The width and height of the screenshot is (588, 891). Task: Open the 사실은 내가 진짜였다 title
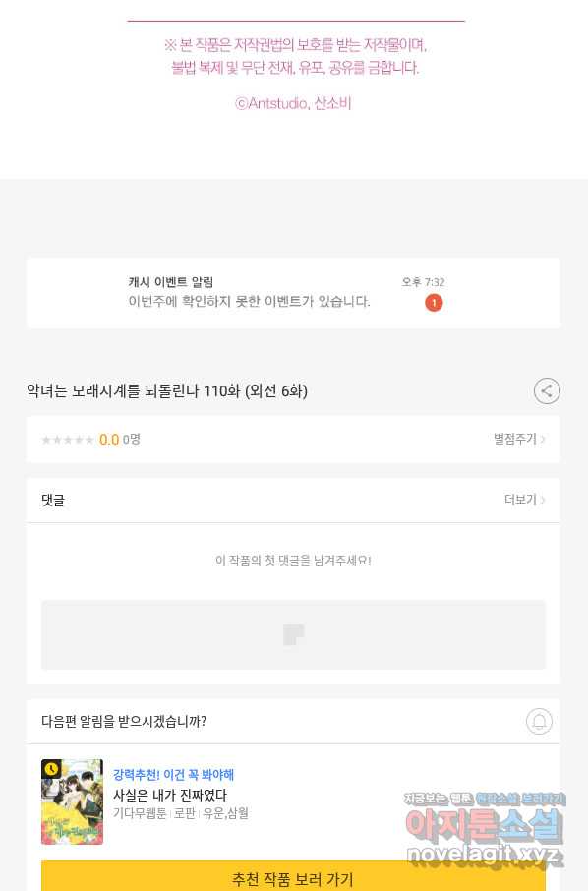click(x=170, y=795)
